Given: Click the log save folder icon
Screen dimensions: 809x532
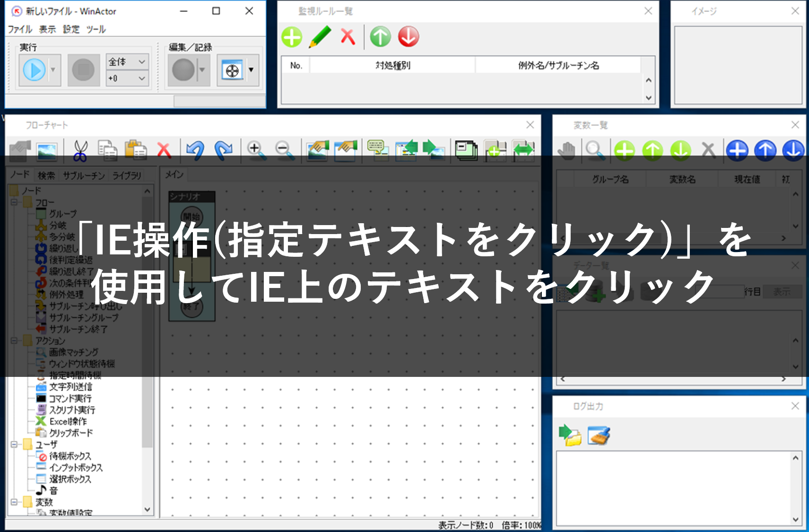Looking at the screenshot, I should coord(570,435).
